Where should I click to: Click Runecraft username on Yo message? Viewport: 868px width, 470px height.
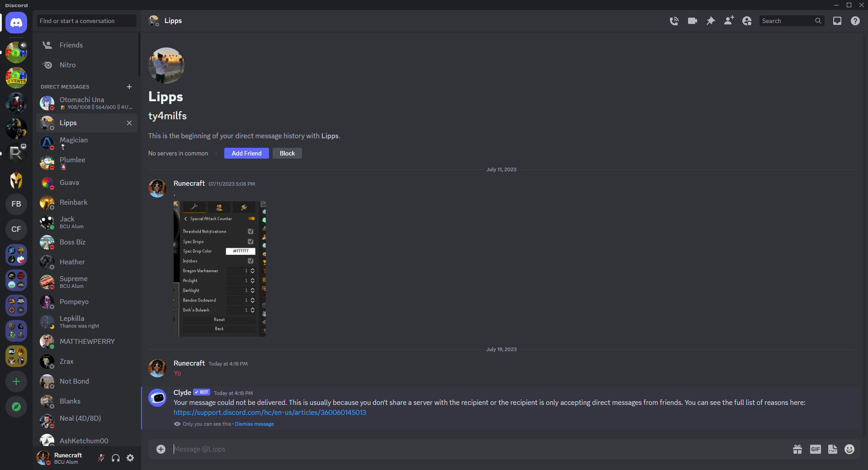coord(189,363)
